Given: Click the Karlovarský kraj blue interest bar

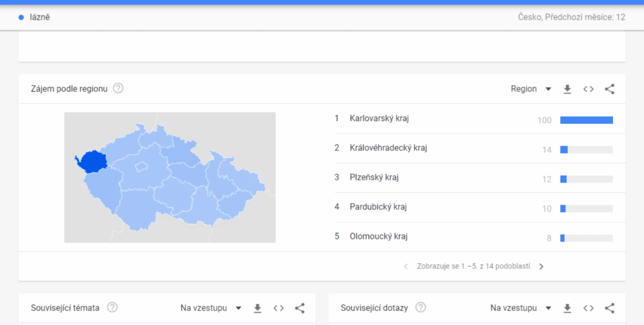Looking at the screenshot, I should pos(587,120).
